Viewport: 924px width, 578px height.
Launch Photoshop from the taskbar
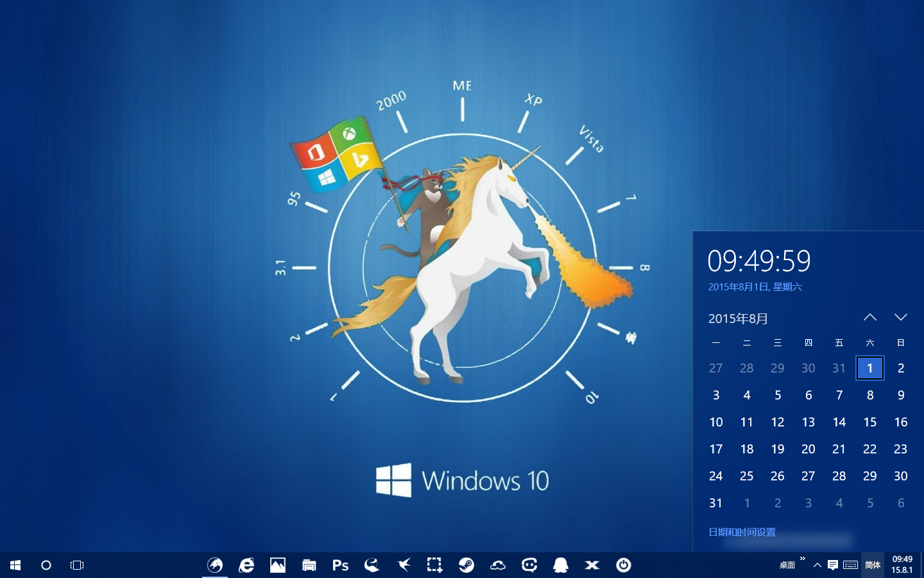tap(340, 565)
